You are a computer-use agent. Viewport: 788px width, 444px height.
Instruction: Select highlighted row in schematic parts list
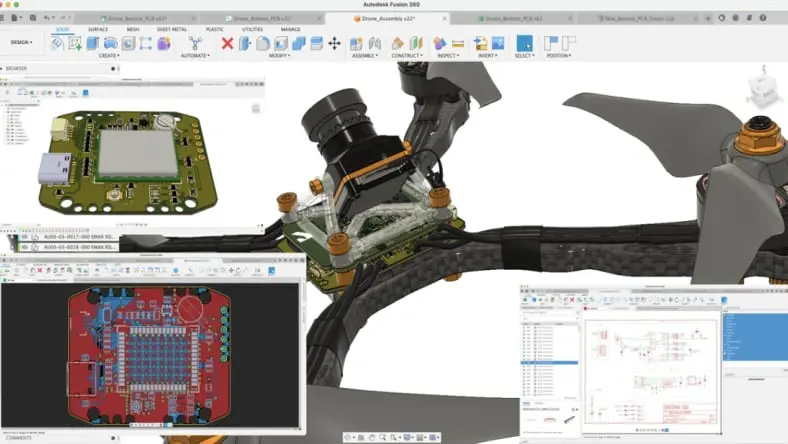(549, 362)
